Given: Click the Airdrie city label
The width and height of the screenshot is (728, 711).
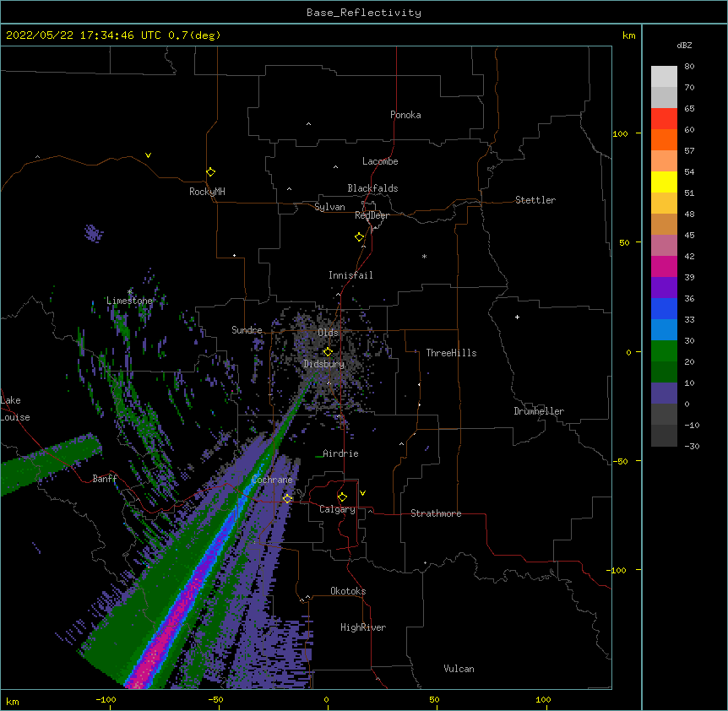Looking at the screenshot, I should 341,453.
